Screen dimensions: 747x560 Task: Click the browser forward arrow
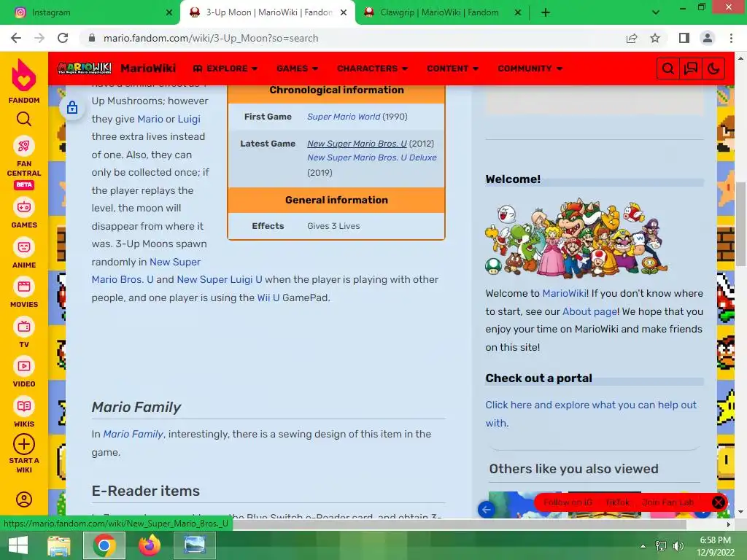tap(39, 38)
